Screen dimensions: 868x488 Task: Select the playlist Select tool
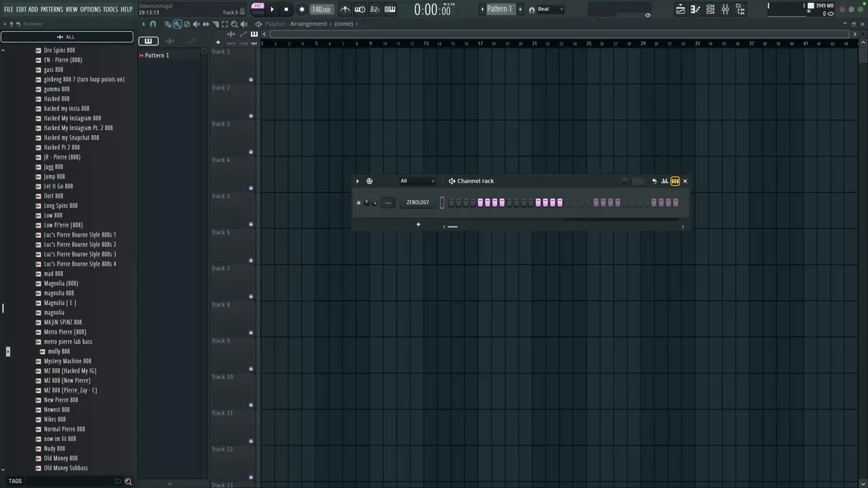[225, 24]
